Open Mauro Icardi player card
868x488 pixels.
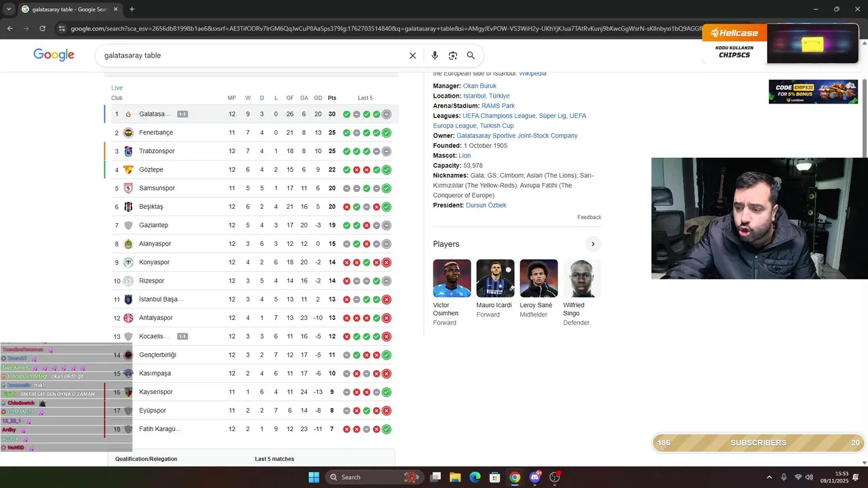coord(495,289)
